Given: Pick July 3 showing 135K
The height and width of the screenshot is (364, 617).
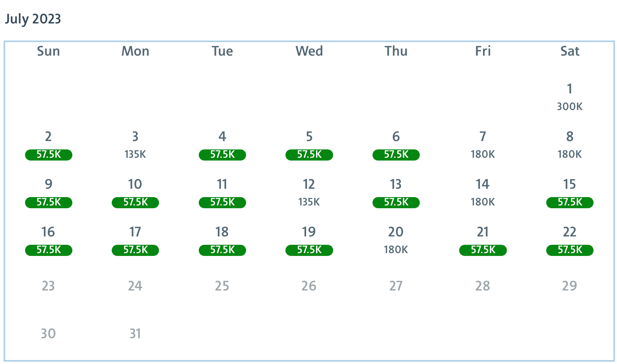Looking at the screenshot, I should pos(135,145).
